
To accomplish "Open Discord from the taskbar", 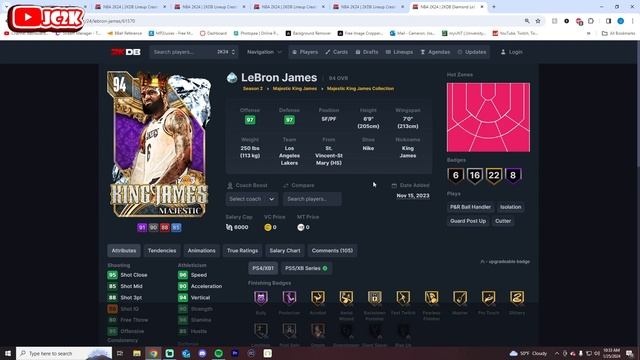I will pos(202,353).
